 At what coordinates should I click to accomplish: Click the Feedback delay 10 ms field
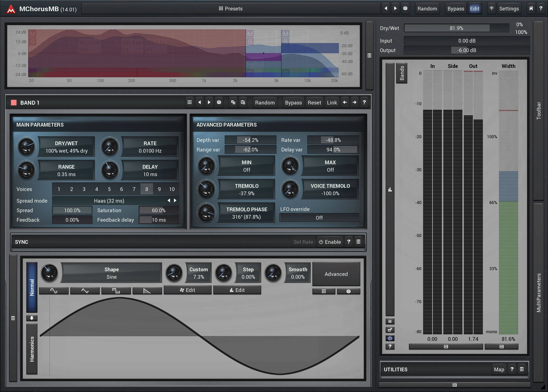click(x=159, y=220)
